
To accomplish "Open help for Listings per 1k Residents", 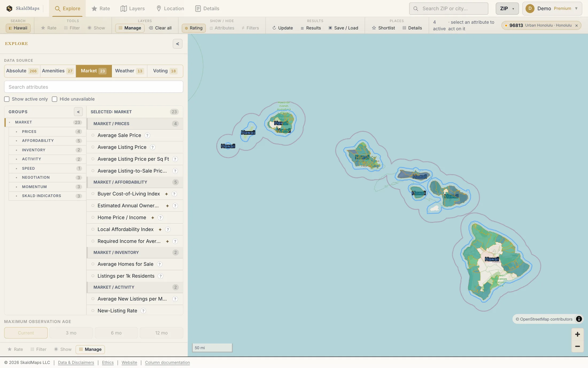I will click(x=160, y=276).
